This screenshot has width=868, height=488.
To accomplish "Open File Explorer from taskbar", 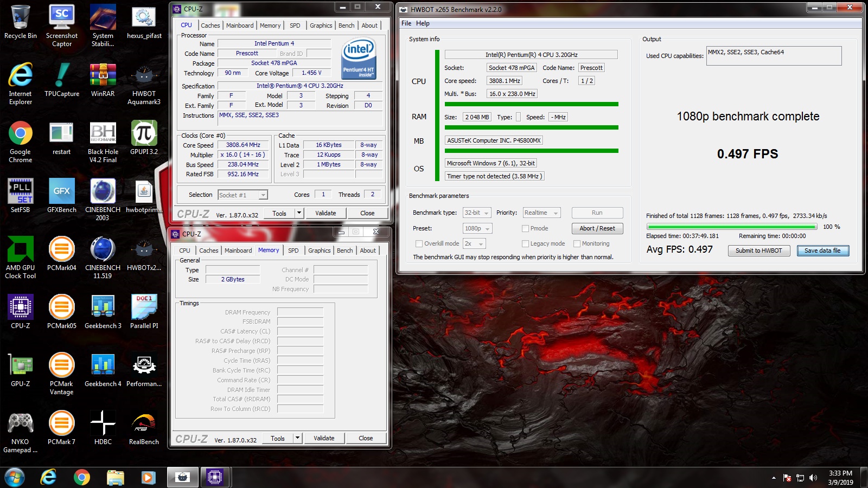I will pyautogui.click(x=115, y=477).
